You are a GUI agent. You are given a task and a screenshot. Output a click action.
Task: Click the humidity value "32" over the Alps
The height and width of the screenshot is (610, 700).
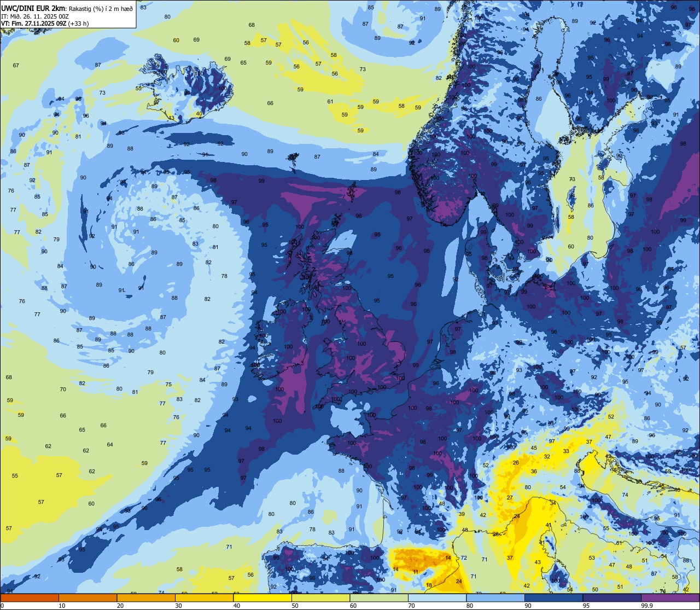(547, 457)
